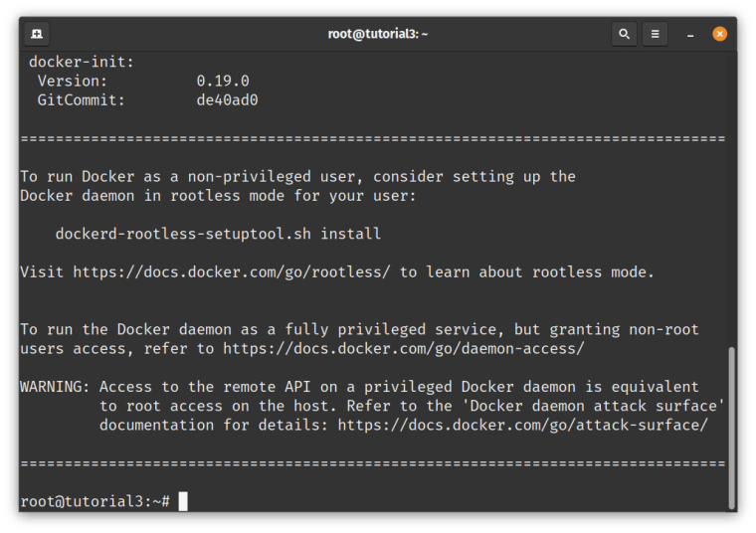The width and height of the screenshot is (756, 533).
Task: Open the docs.docker.com/go/daemon-access/ link
Action: point(404,348)
